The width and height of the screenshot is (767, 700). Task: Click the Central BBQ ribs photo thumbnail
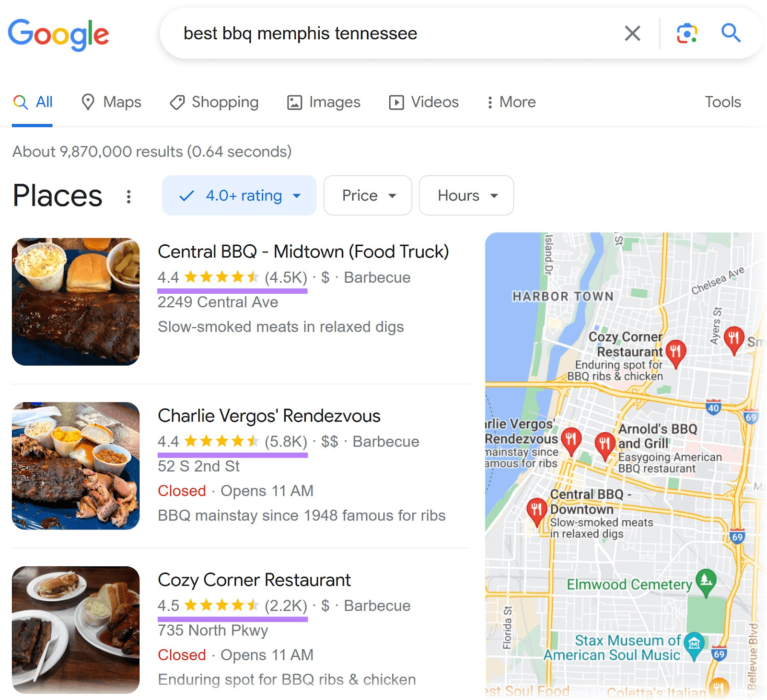[x=76, y=302]
